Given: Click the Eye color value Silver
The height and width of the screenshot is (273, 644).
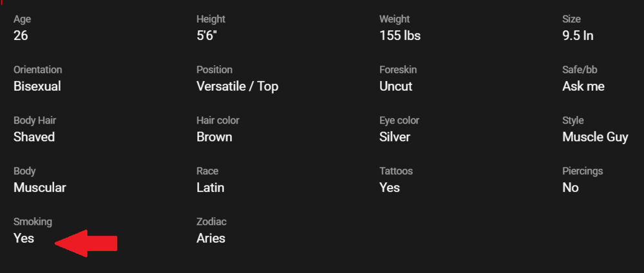Looking at the screenshot, I should (395, 137).
